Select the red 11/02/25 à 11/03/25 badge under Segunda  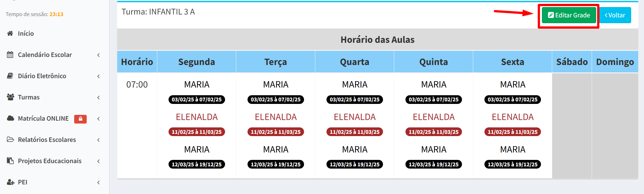point(197,132)
